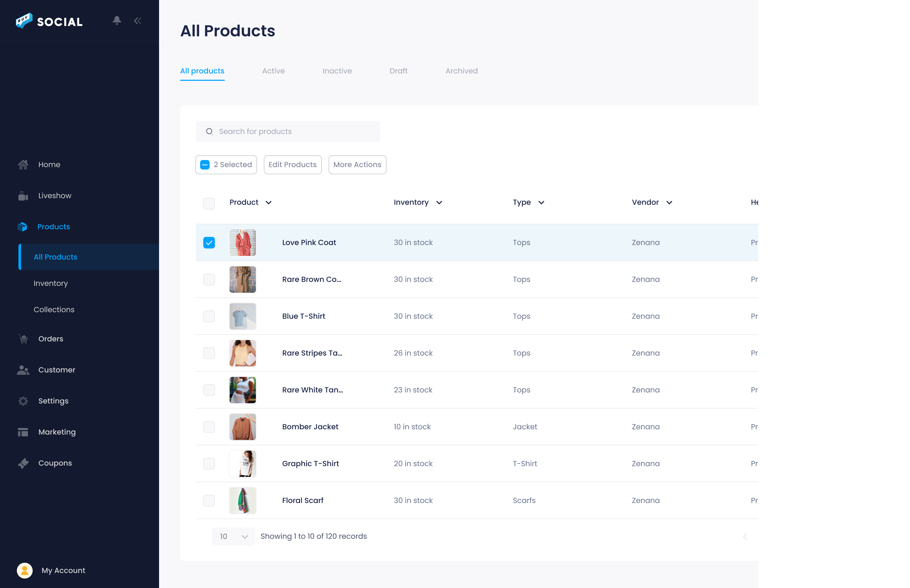
Task: Click the Products box icon
Action: click(x=23, y=226)
